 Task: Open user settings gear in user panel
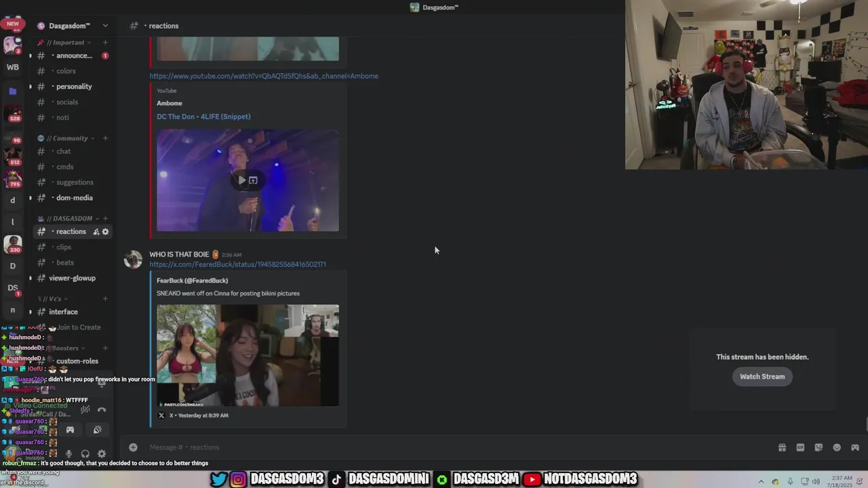102,453
